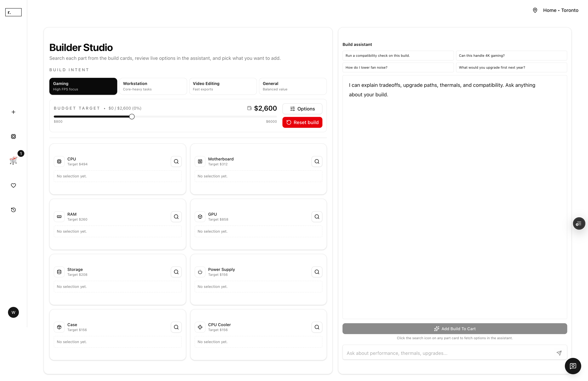Image resolution: width=588 pixels, height=381 pixels.
Task: Select the Gaming high FPS tab
Action: (x=83, y=86)
